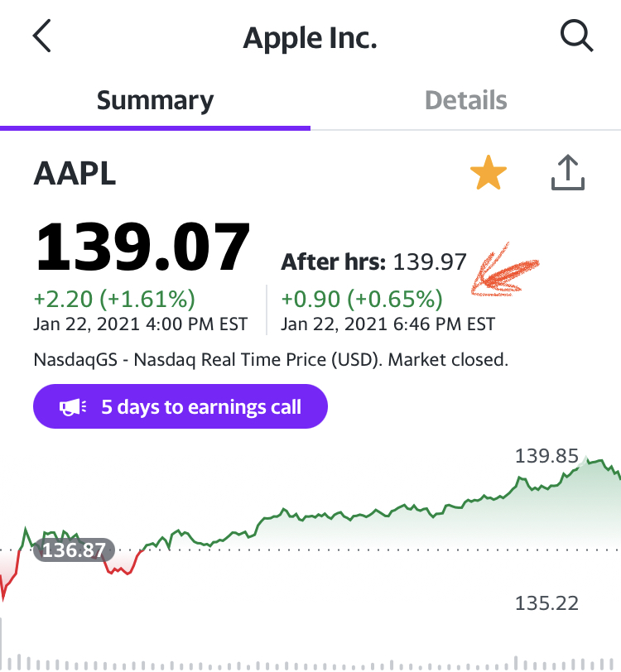
Task: Tap the Apple Inc. page title
Action: [310, 37]
